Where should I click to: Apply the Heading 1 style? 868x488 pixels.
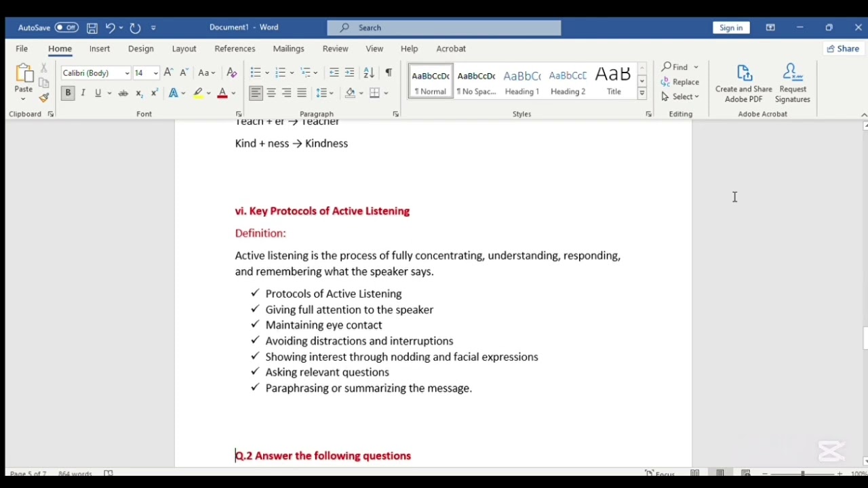tap(522, 81)
